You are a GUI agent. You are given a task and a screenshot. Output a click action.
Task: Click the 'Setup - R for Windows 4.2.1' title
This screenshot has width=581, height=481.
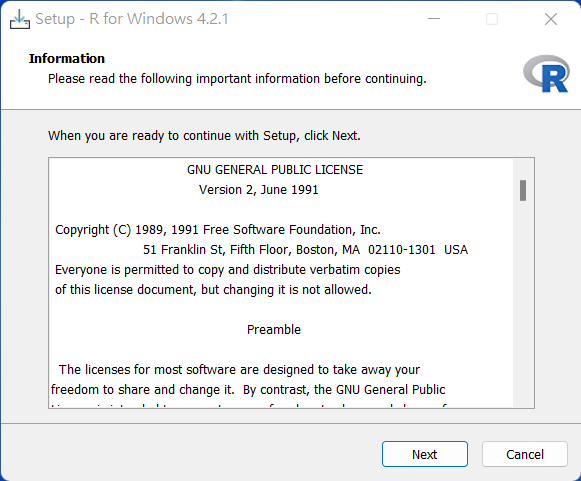132,19
